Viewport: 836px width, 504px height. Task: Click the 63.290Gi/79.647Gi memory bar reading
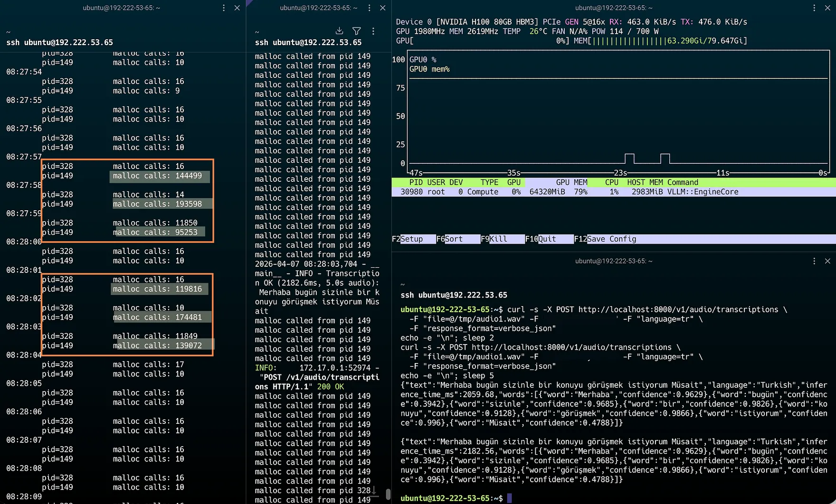(x=705, y=41)
